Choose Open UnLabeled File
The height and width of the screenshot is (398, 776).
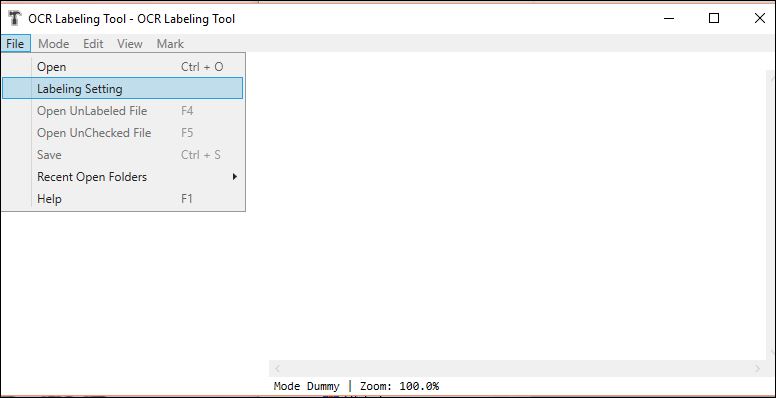[x=123, y=110]
